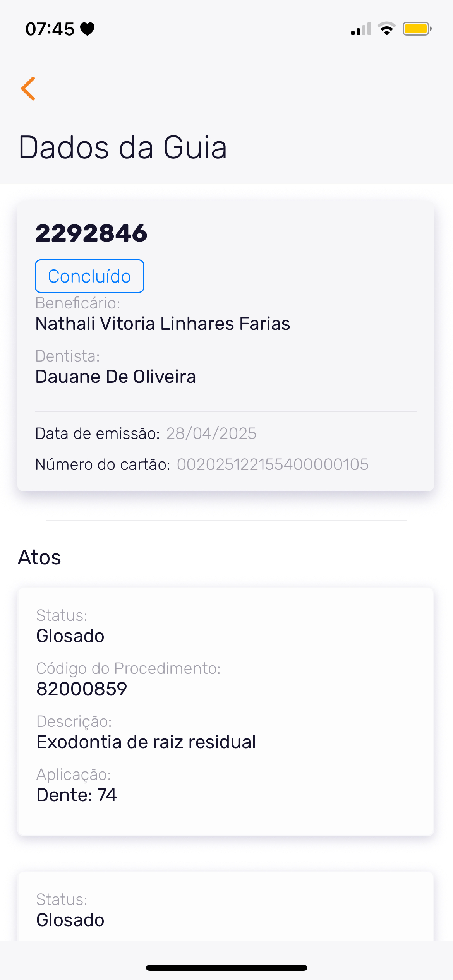Tap the first act's Glosado status

pyautogui.click(x=70, y=636)
